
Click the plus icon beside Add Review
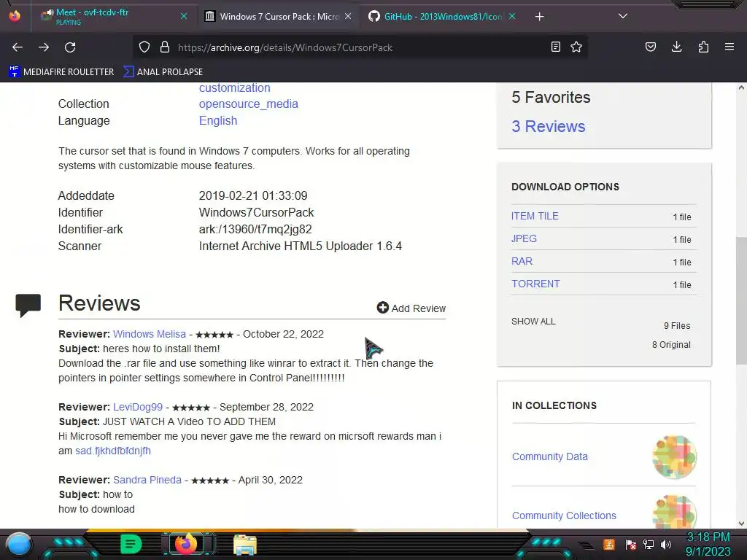click(382, 308)
